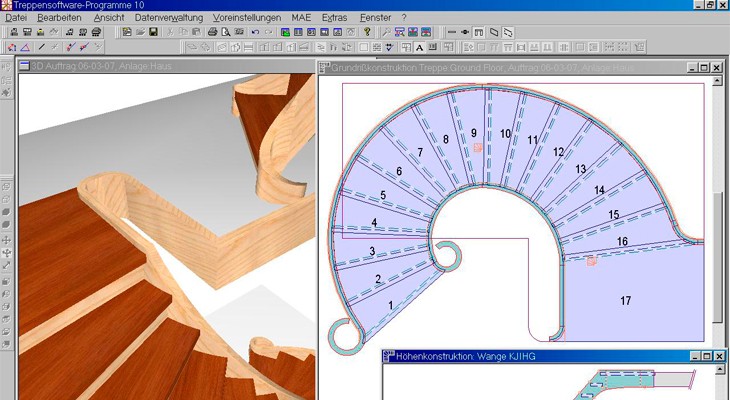Click the red marker square on step 9
Viewport: 730px width, 400px height.
478,148
